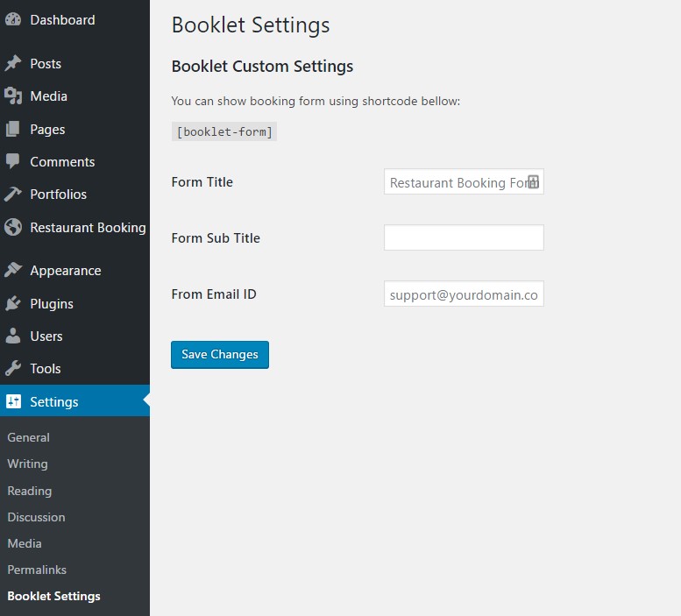Click the Appearance paintbrush icon

coord(13,271)
